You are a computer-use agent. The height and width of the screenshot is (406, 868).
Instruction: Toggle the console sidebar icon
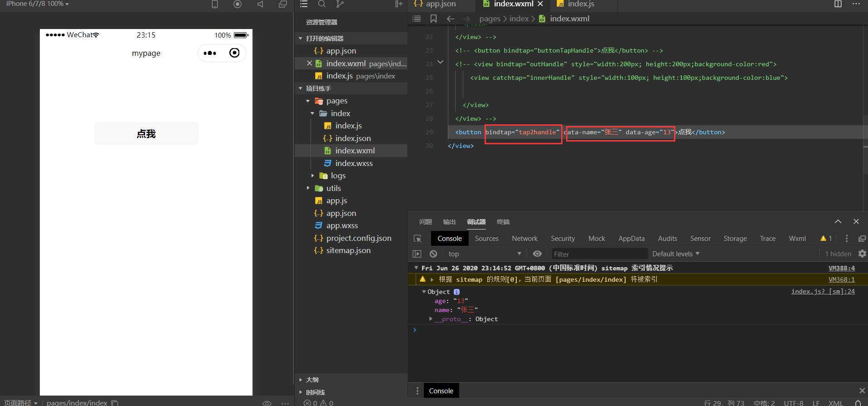coord(417,254)
